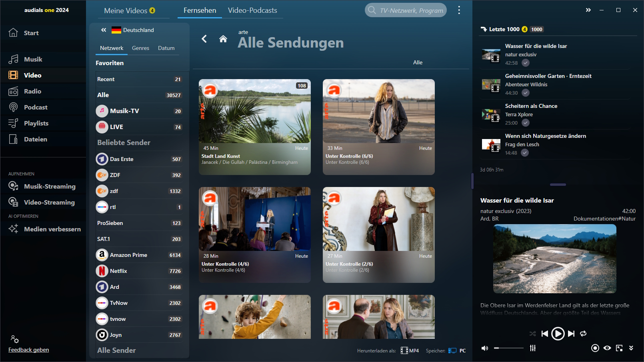Screen dimensions: 644x362
Task: Open Playlists in the sidebar
Action: click(x=28, y=123)
